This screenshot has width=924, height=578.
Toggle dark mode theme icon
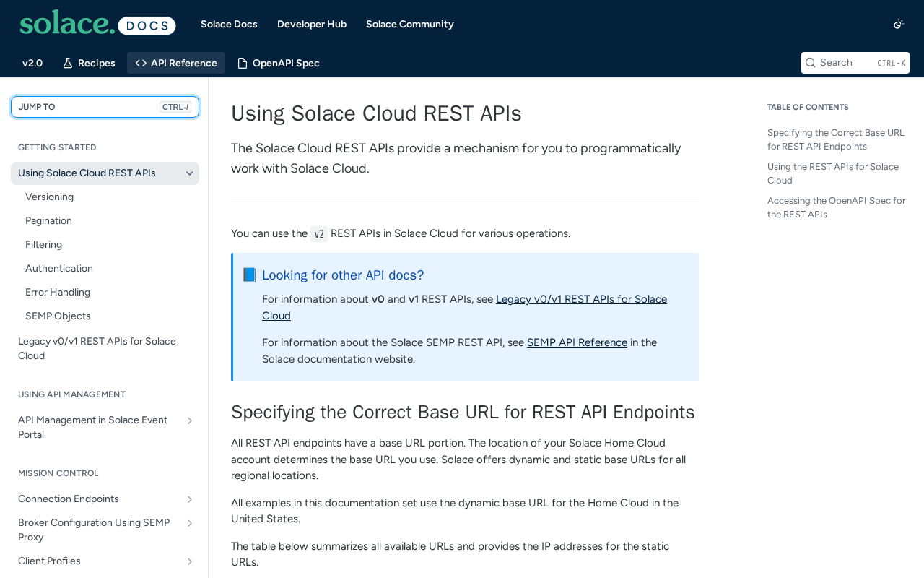point(898,24)
